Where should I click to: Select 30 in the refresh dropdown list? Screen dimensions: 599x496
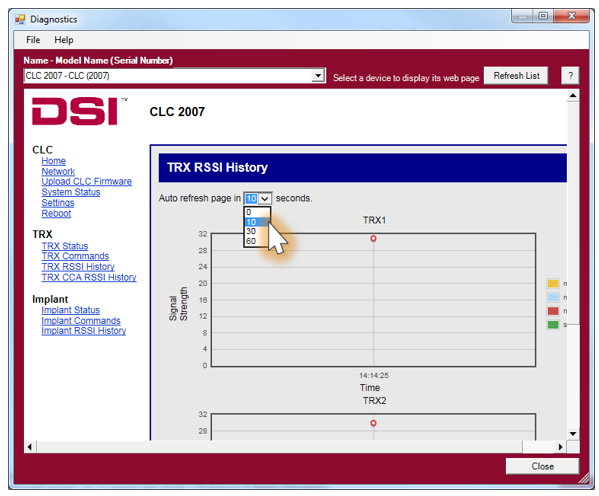[257, 231]
